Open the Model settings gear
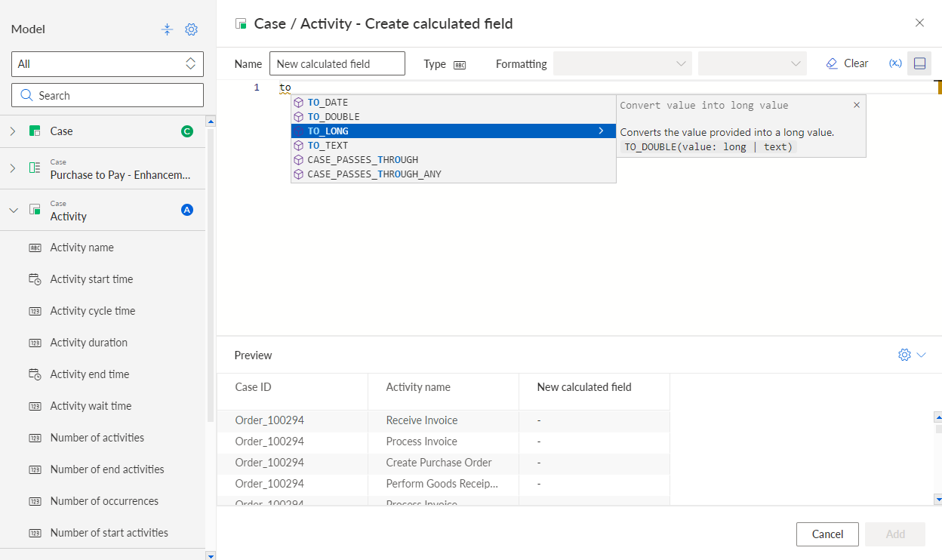This screenshot has height=560, width=942. (x=192, y=29)
